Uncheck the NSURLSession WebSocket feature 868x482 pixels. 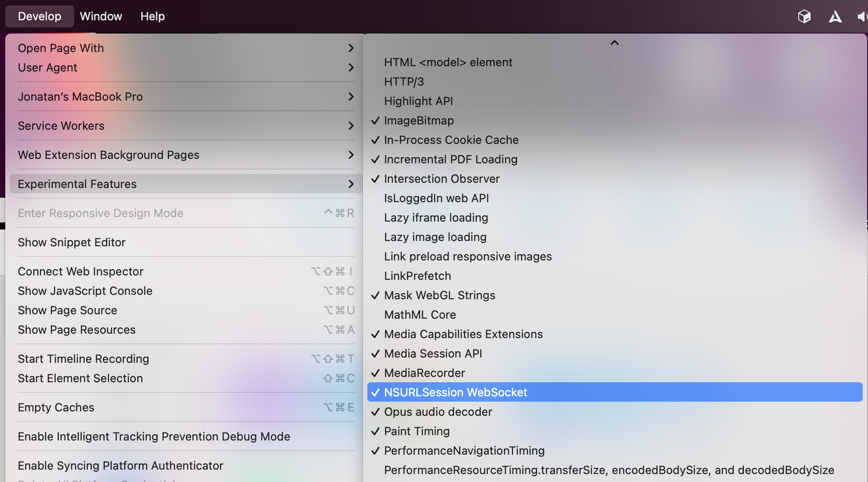point(455,392)
